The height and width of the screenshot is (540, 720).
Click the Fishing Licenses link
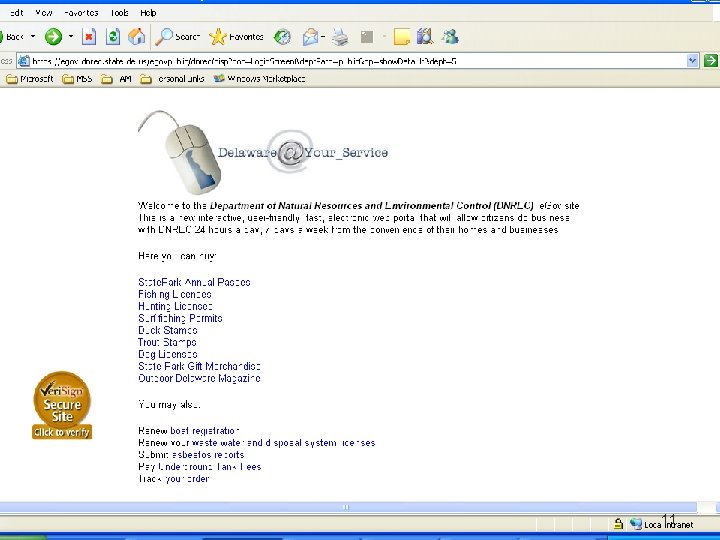pos(175,294)
